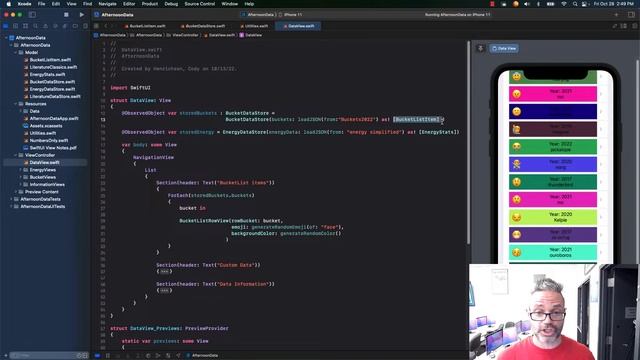640x360 pixels.
Task: Open the editor options icon in tab bar
Action: (x=623, y=26)
